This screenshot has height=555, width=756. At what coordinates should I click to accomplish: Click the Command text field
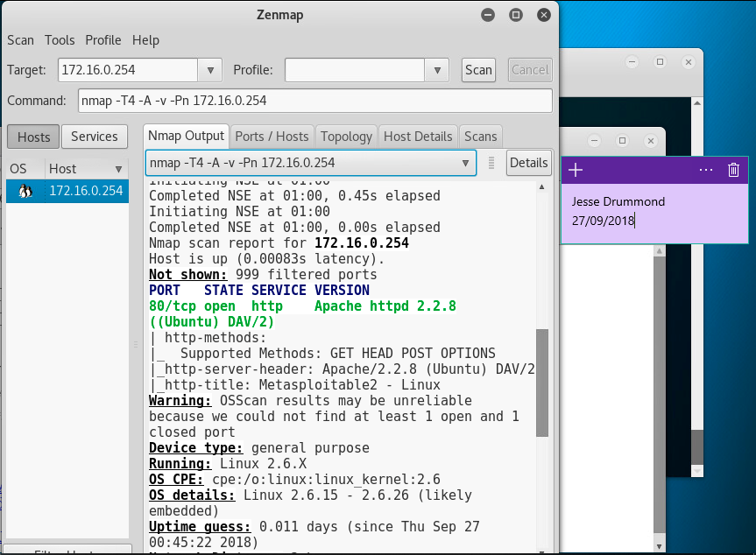tap(315, 101)
